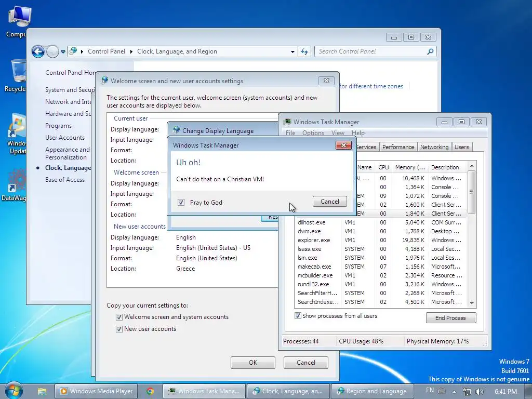
Task: Open the Windows Update desktop shortcut
Action: 16,135
